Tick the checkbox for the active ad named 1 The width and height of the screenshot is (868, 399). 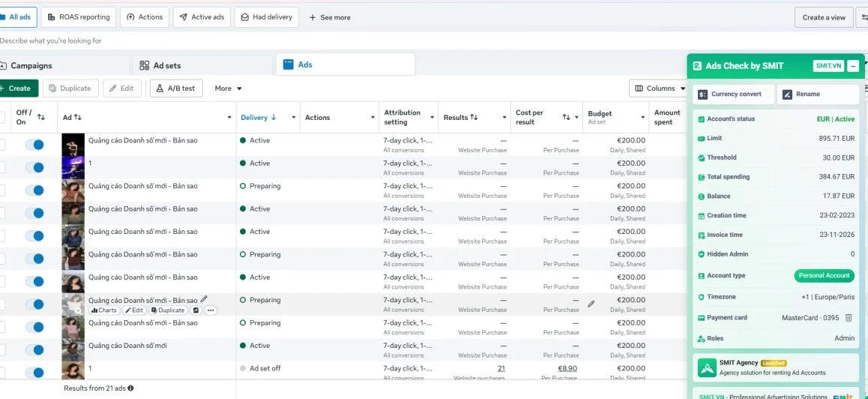(1, 167)
